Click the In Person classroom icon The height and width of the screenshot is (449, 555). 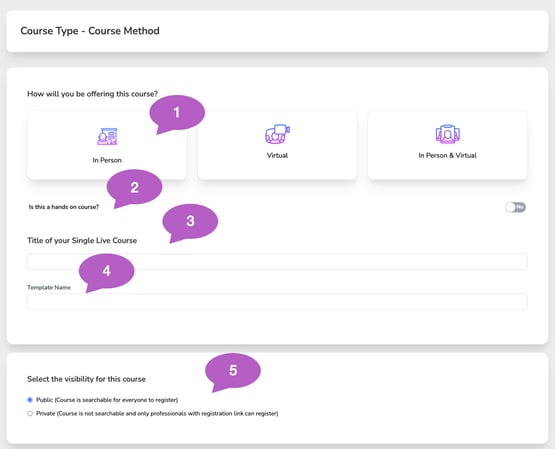(x=107, y=136)
